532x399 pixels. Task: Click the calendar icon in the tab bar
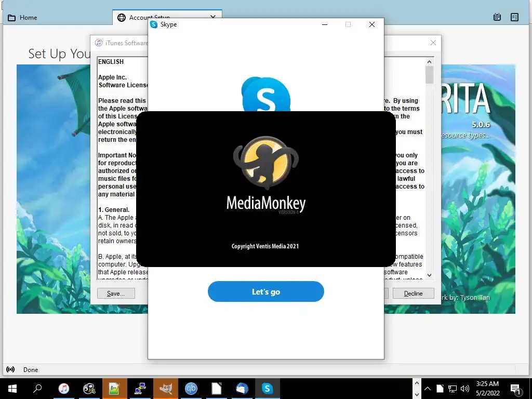click(x=497, y=17)
